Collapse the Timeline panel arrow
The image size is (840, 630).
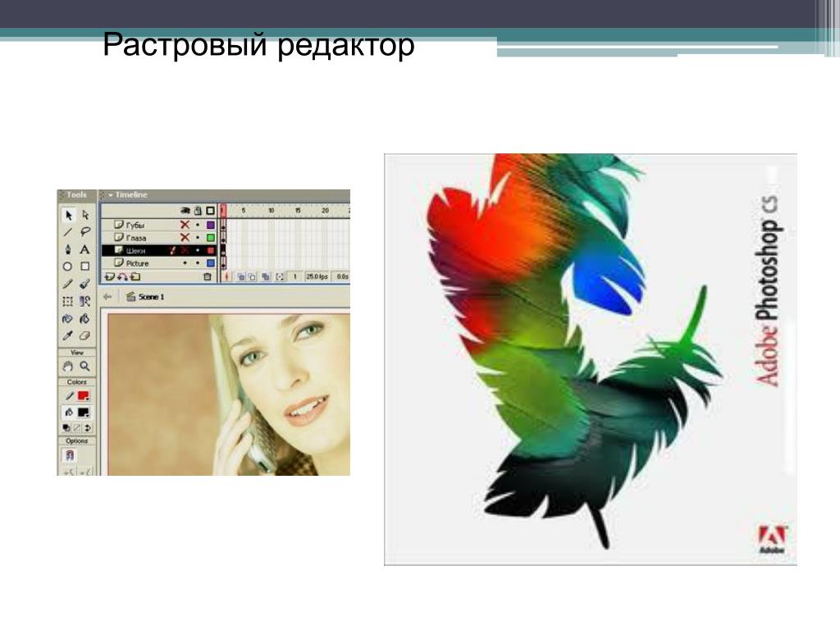(111, 195)
